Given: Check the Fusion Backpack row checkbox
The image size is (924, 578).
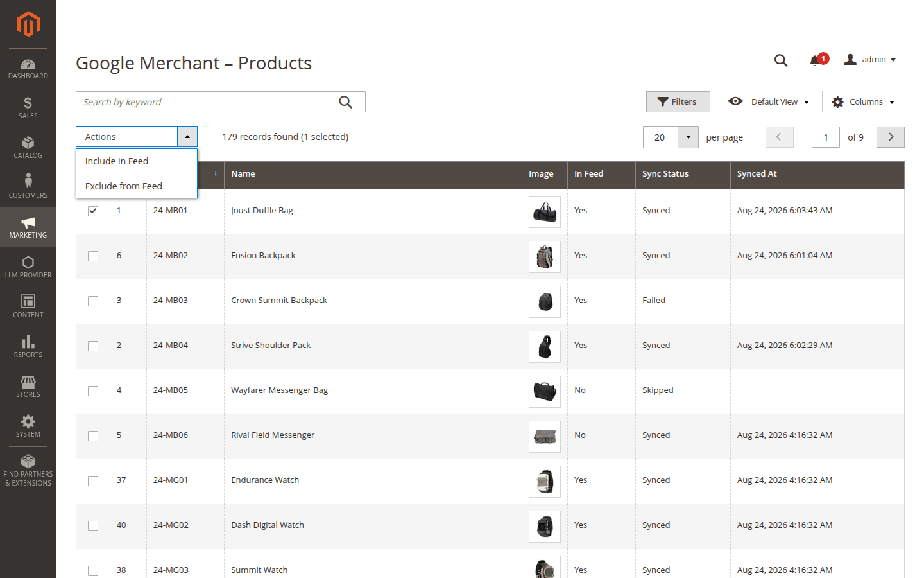Looking at the screenshot, I should 93,256.
